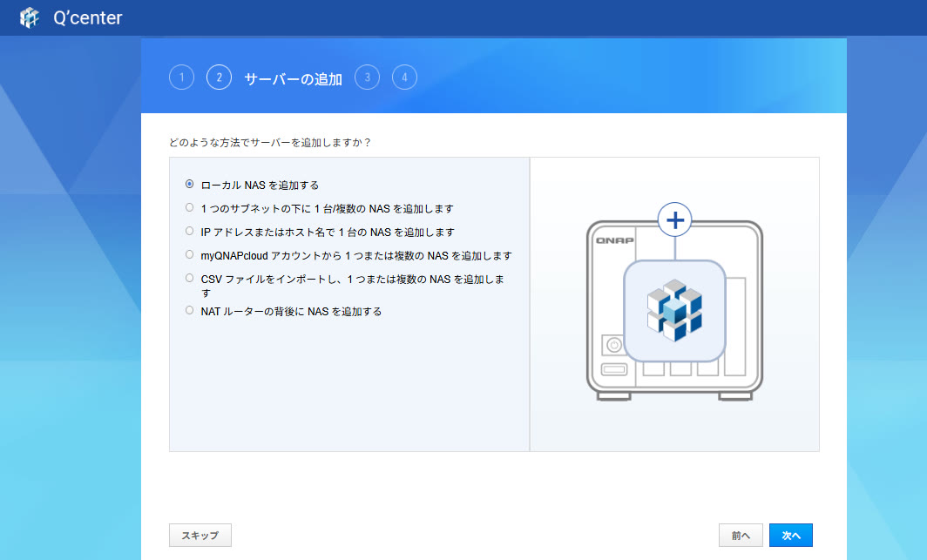Jump to step 3 circle in wizard
927x560 pixels.
pyautogui.click(x=367, y=78)
